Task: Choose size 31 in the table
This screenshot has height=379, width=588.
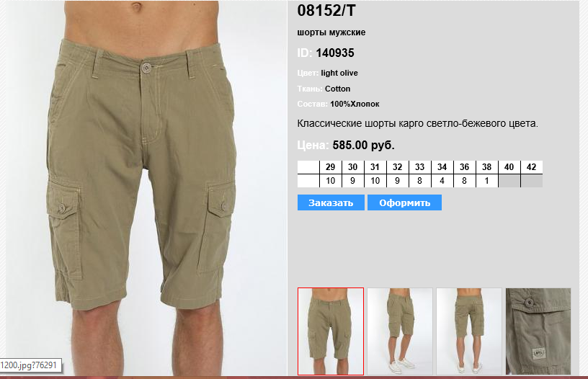Action: point(375,167)
